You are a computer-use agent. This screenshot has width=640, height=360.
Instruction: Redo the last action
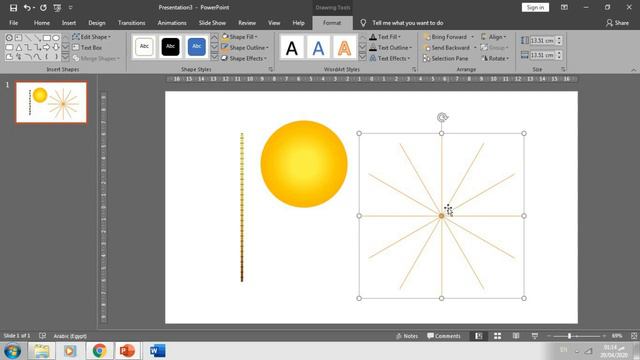43,7
